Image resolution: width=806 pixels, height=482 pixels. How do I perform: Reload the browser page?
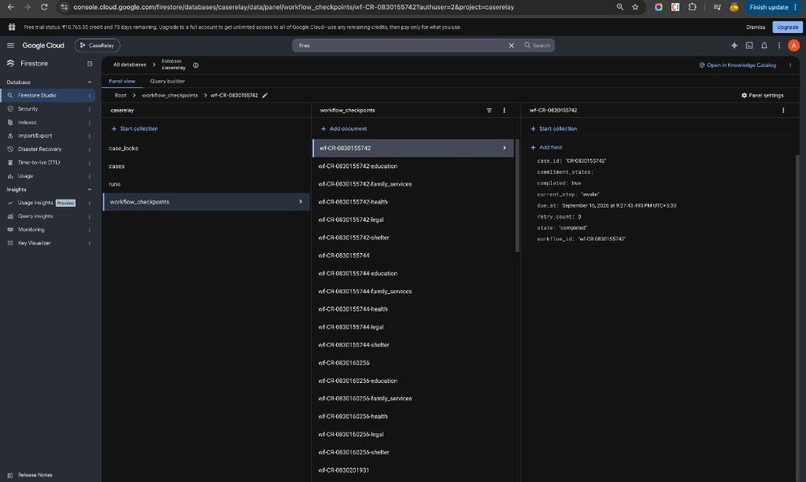pos(44,7)
